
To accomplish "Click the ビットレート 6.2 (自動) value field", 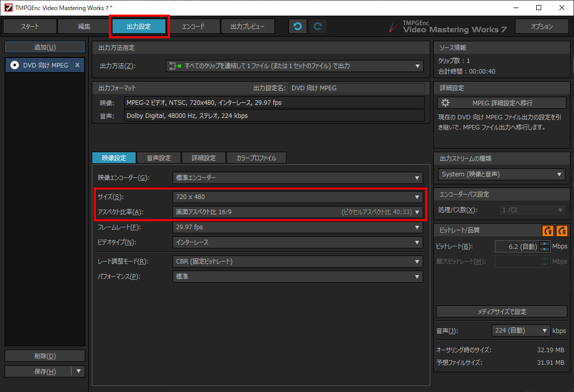I will click(517, 246).
